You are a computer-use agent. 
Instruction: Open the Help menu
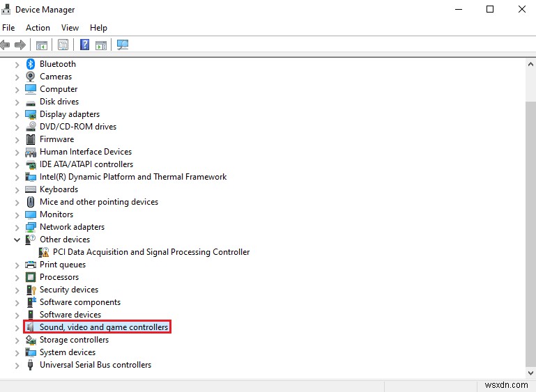(98, 28)
